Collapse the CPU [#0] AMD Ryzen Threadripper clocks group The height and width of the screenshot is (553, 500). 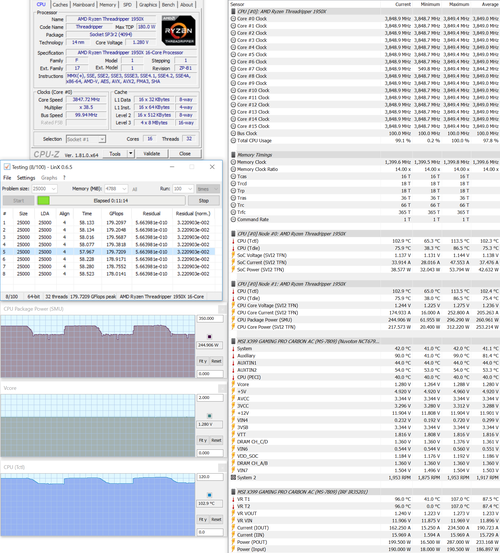tap(233, 12)
